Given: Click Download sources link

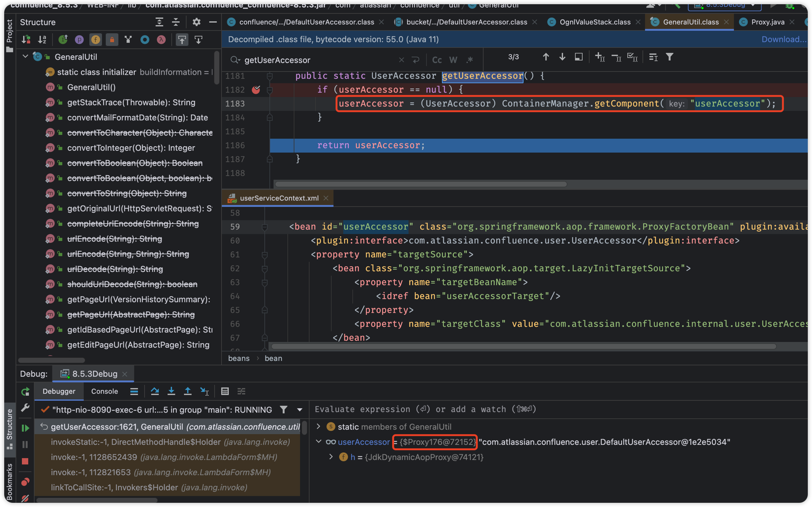Looking at the screenshot, I should tap(783, 39).
